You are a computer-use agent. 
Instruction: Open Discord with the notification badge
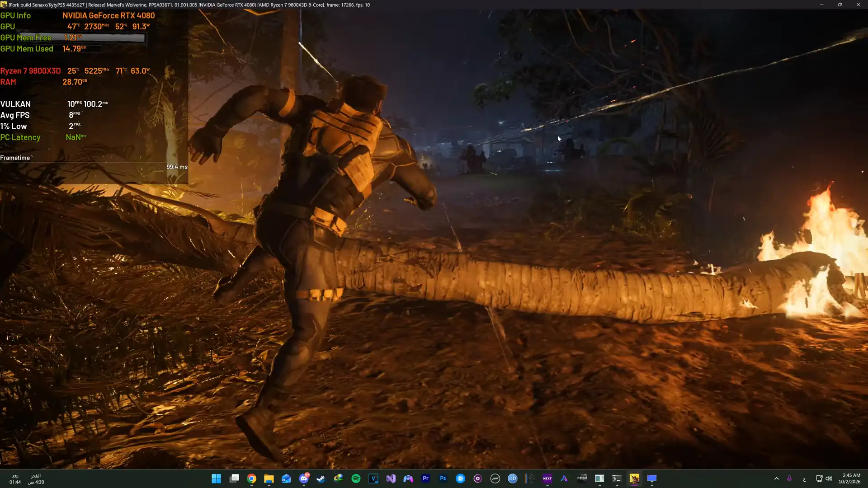(304, 479)
